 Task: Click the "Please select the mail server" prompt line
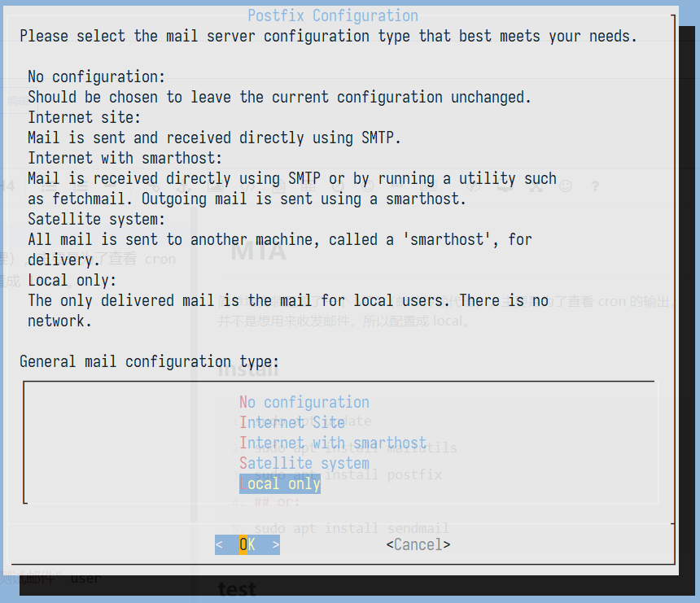pos(328,36)
